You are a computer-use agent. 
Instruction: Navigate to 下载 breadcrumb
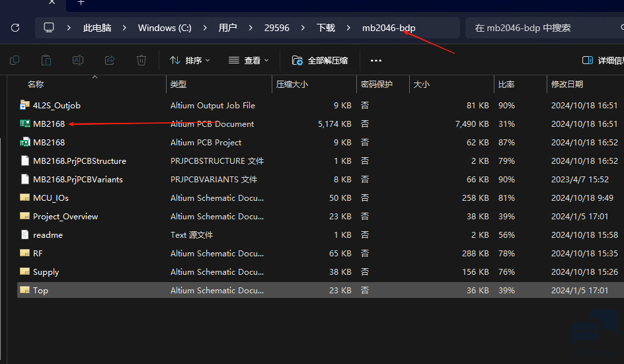point(325,28)
